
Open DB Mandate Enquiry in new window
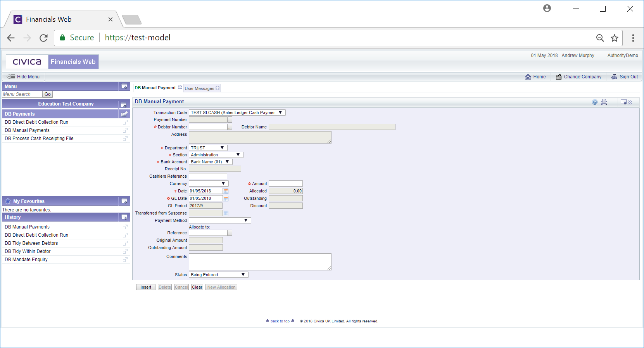coord(125,260)
